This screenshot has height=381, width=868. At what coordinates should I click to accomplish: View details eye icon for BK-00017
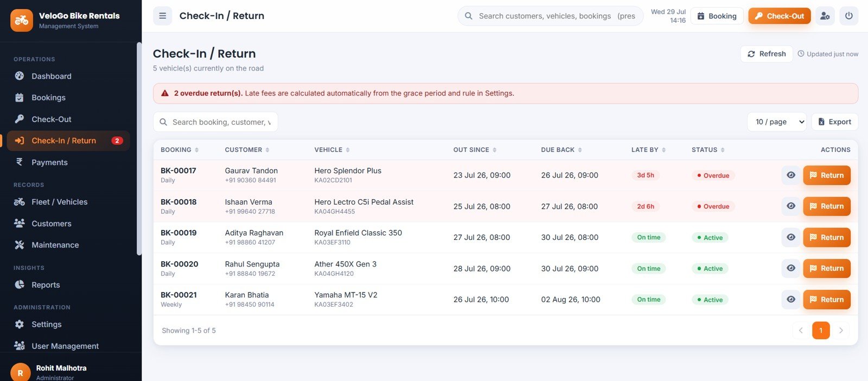(x=791, y=175)
